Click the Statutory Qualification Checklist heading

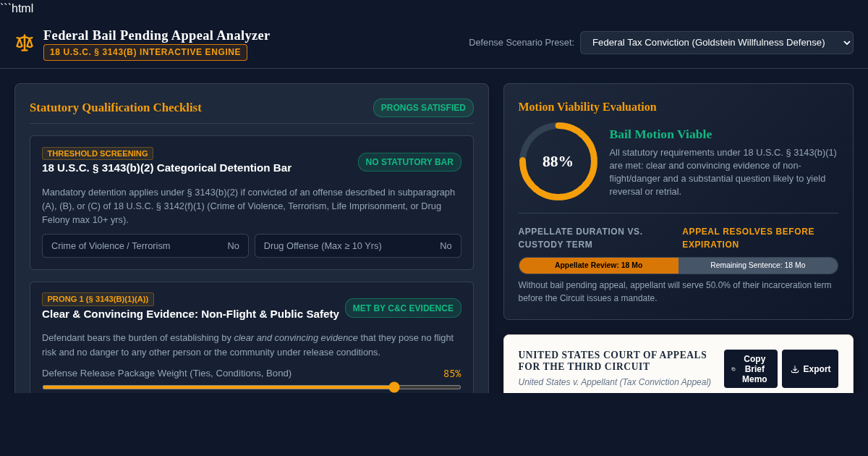[x=116, y=107]
